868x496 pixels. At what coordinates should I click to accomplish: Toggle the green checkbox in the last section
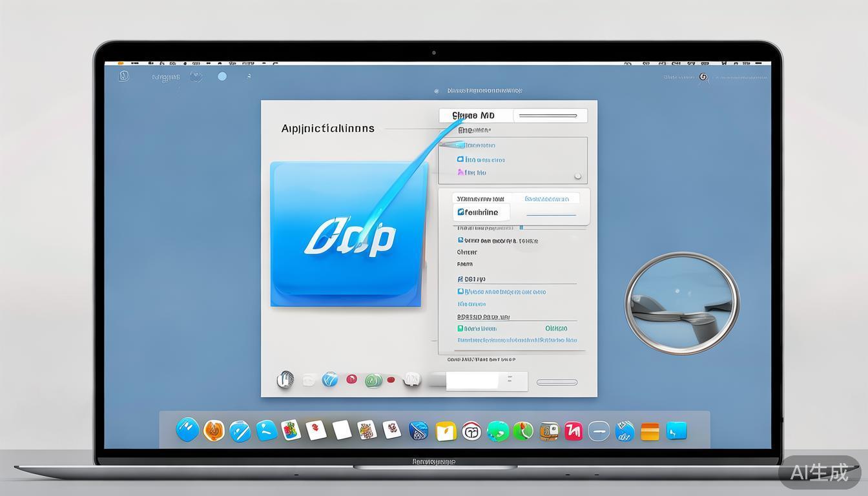click(x=460, y=329)
